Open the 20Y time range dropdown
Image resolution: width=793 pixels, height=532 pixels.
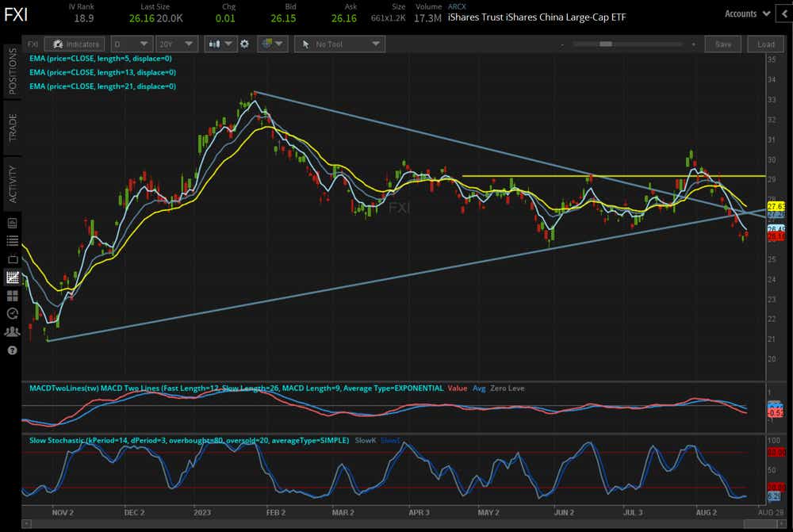click(176, 44)
